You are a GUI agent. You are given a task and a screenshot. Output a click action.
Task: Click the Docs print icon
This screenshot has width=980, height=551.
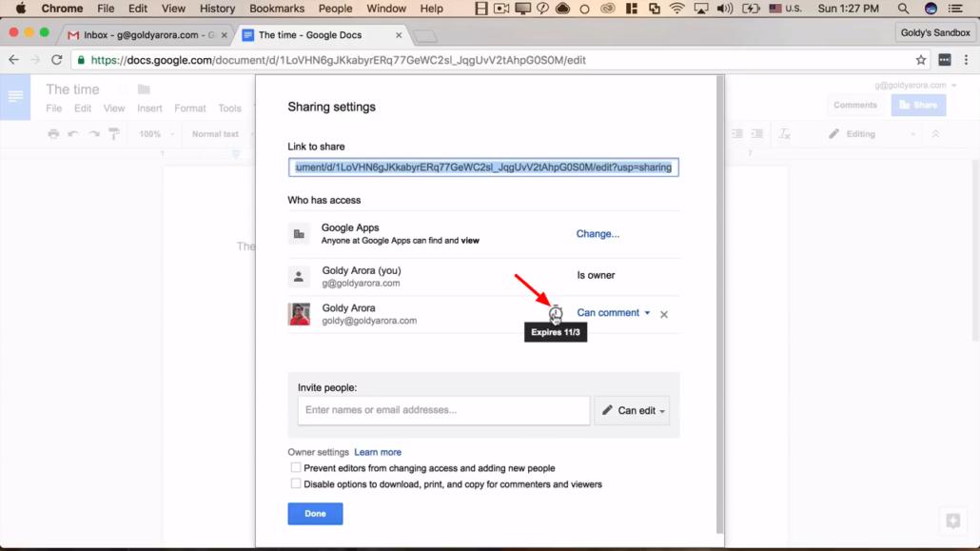[x=53, y=134]
